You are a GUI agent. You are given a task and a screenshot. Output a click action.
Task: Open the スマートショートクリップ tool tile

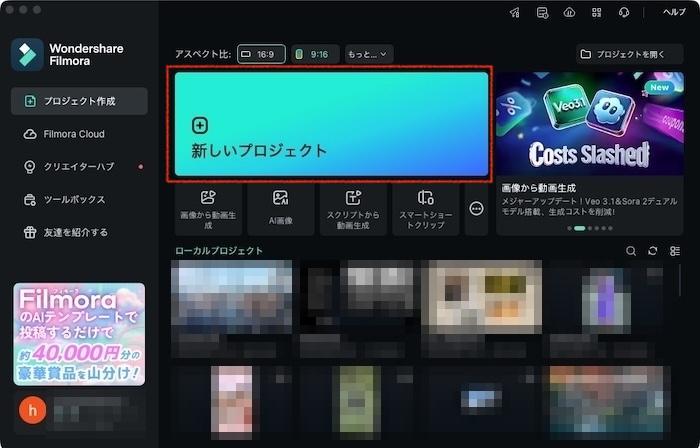tap(425, 209)
